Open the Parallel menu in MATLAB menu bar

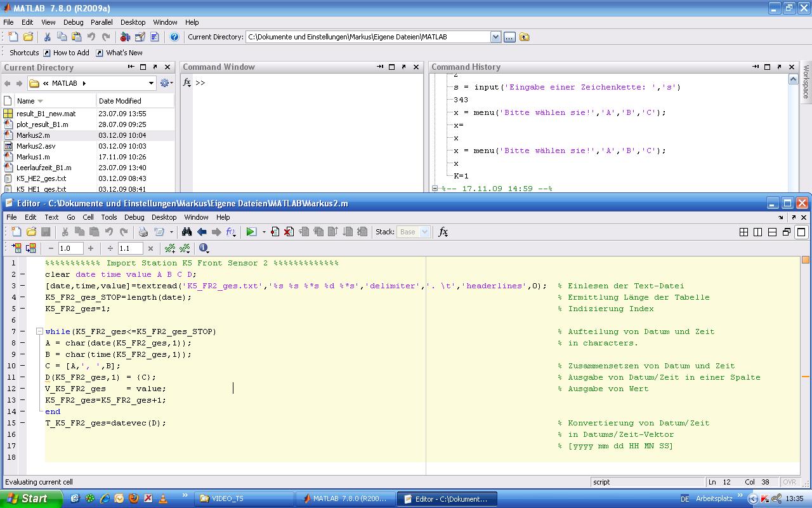point(101,22)
